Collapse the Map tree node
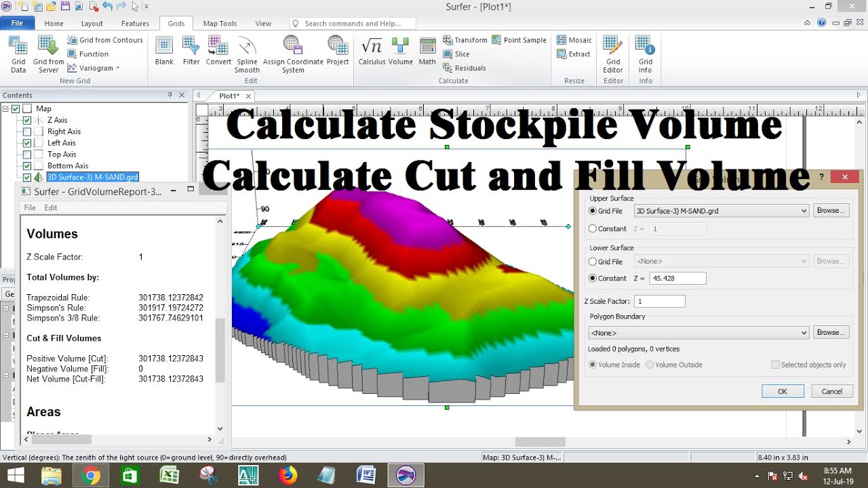The width and height of the screenshot is (868, 488). tap(6, 108)
